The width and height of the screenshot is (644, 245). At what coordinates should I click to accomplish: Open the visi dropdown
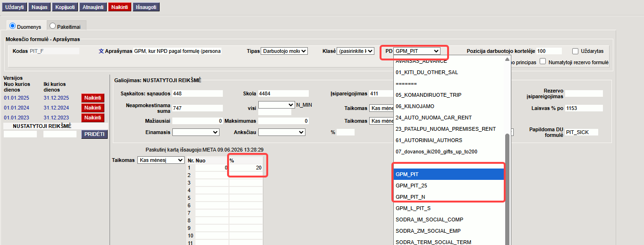tap(276, 105)
